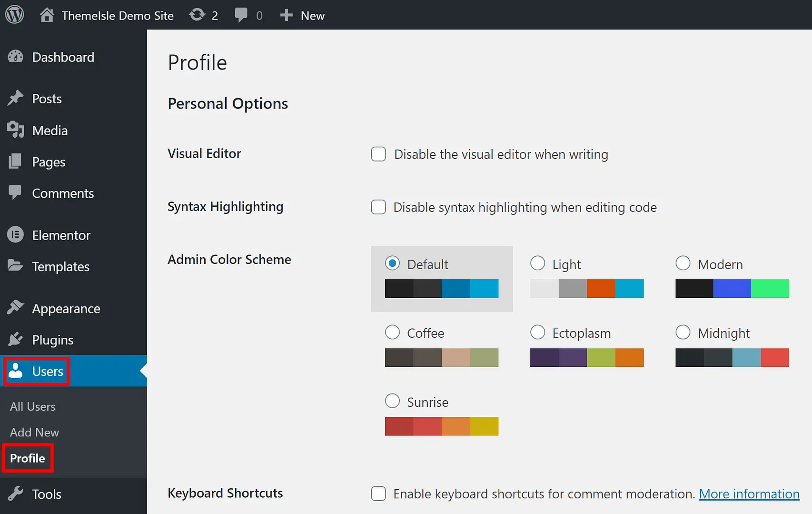
Task: Click the WordPress logo in the admin bar
Action: pyautogui.click(x=14, y=14)
